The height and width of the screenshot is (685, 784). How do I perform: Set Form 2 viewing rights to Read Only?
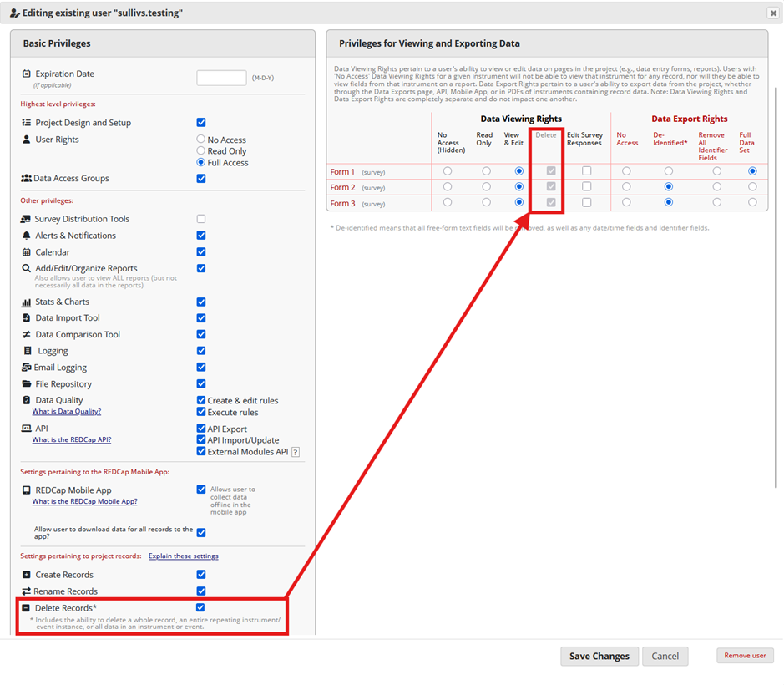486,186
